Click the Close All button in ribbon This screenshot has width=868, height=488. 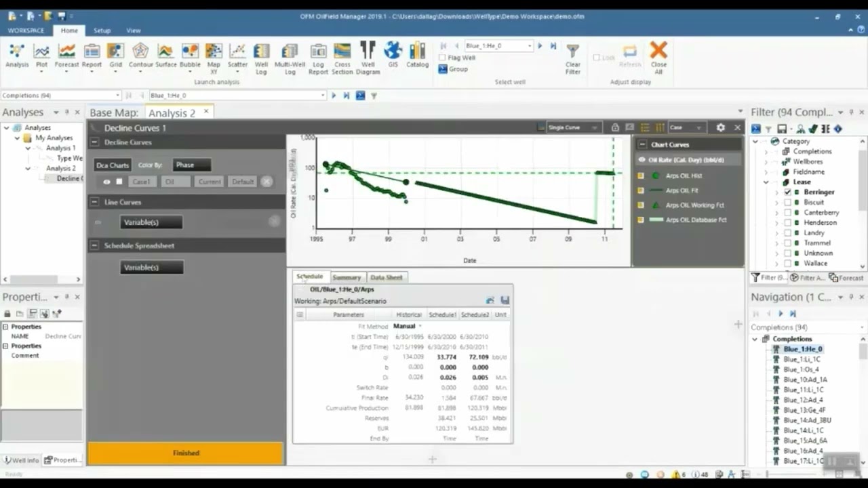[658, 58]
